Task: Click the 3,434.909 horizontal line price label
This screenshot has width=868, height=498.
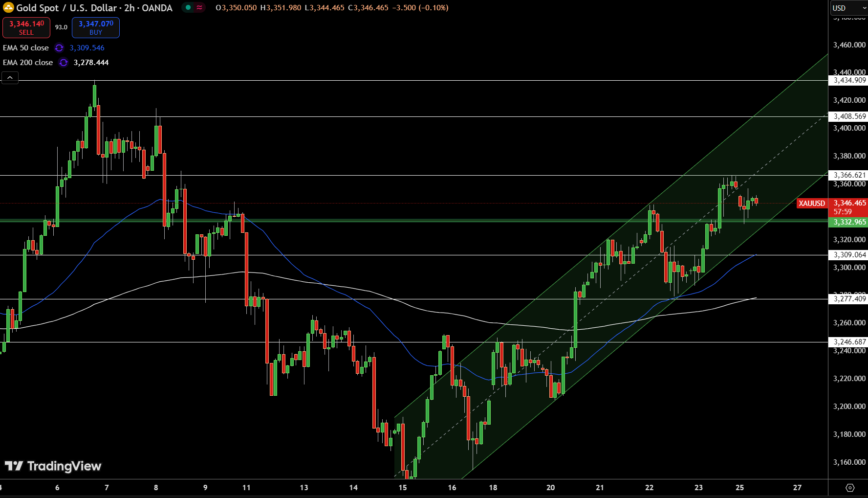Action: [848, 80]
